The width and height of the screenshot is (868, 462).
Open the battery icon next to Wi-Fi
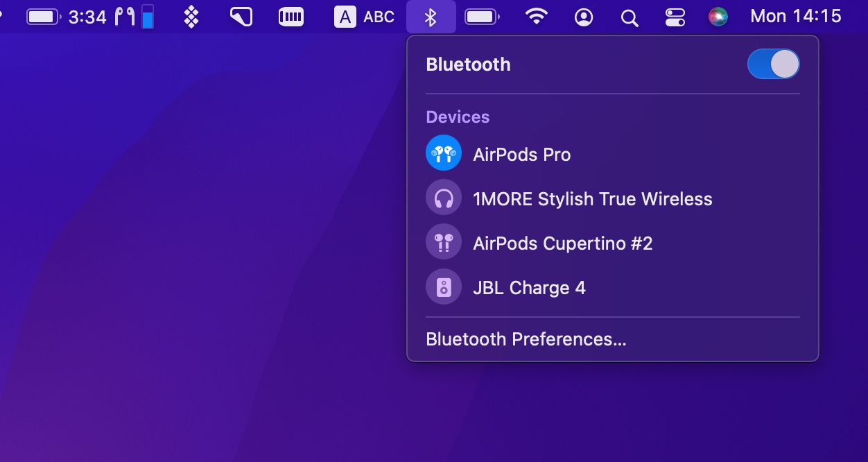pyautogui.click(x=482, y=17)
